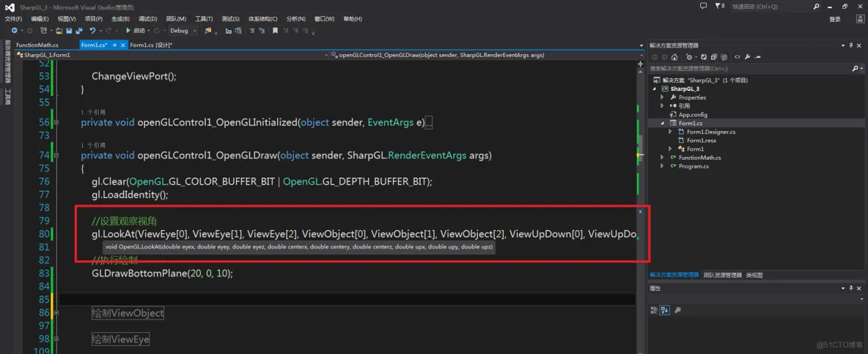Open the notifications flag icon in title bar
868x354 pixels.
(716, 6)
